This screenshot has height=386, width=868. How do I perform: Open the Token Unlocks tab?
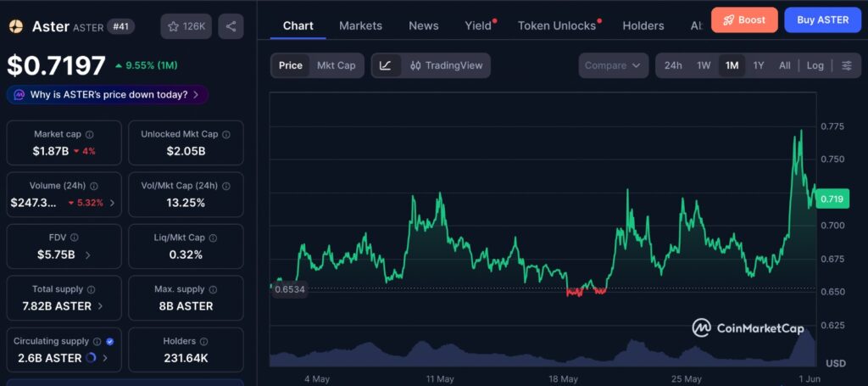[558, 25]
